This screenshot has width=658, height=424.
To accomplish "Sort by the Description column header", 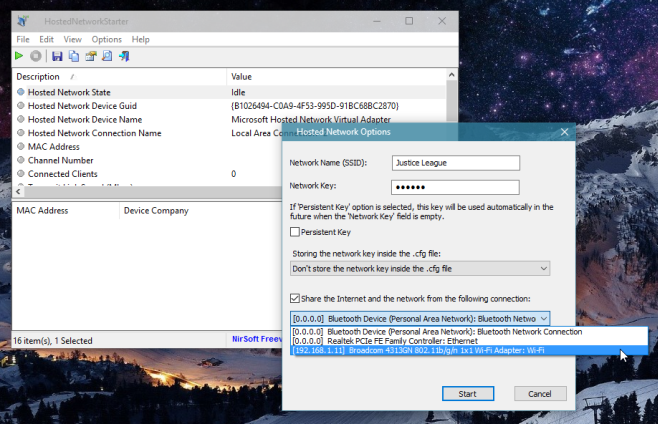I will (x=119, y=77).
